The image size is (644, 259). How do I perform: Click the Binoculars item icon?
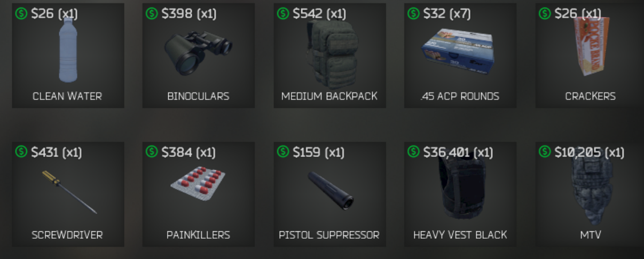[x=198, y=53]
